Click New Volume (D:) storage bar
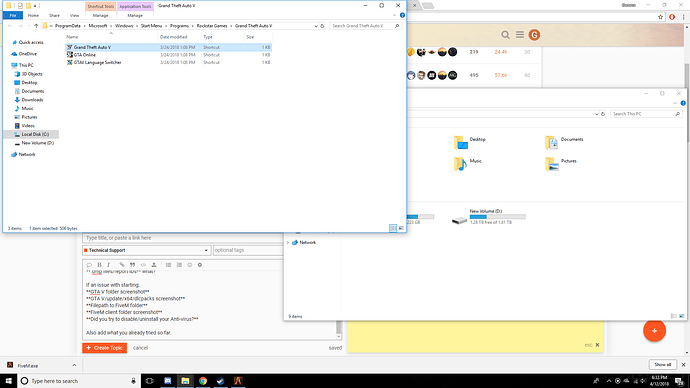Image resolution: width=690 pixels, height=388 pixels. click(x=497, y=217)
